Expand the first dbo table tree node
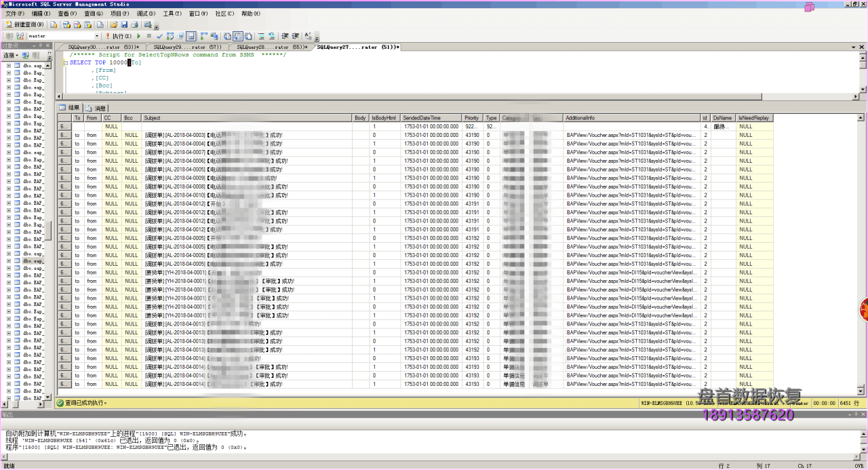The height and width of the screenshot is (470, 868). click(x=9, y=66)
